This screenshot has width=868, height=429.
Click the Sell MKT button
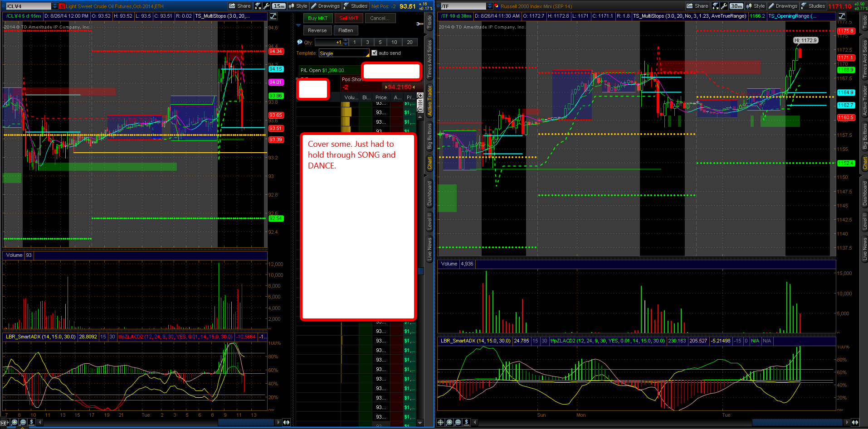[x=349, y=18]
